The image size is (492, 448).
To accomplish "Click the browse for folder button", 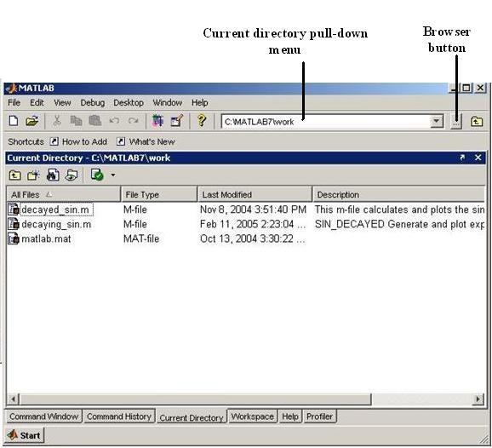I will pyautogui.click(x=456, y=122).
